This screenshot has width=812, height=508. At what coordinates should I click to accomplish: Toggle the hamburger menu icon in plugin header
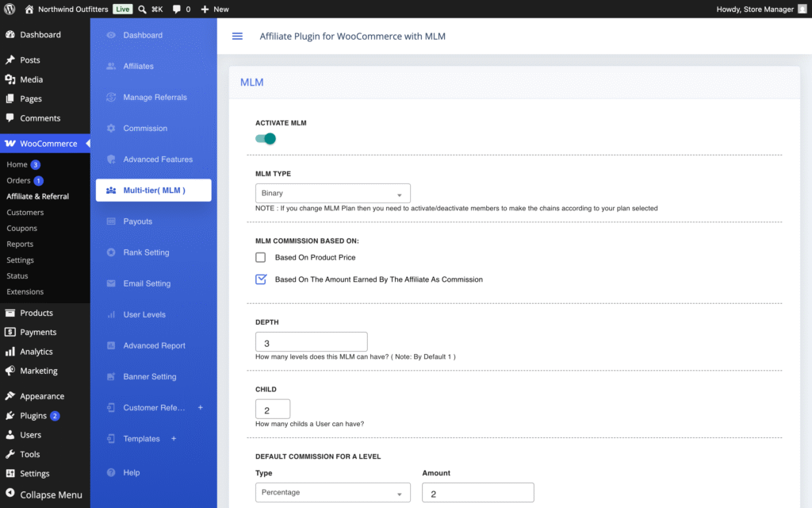coord(237,36)
